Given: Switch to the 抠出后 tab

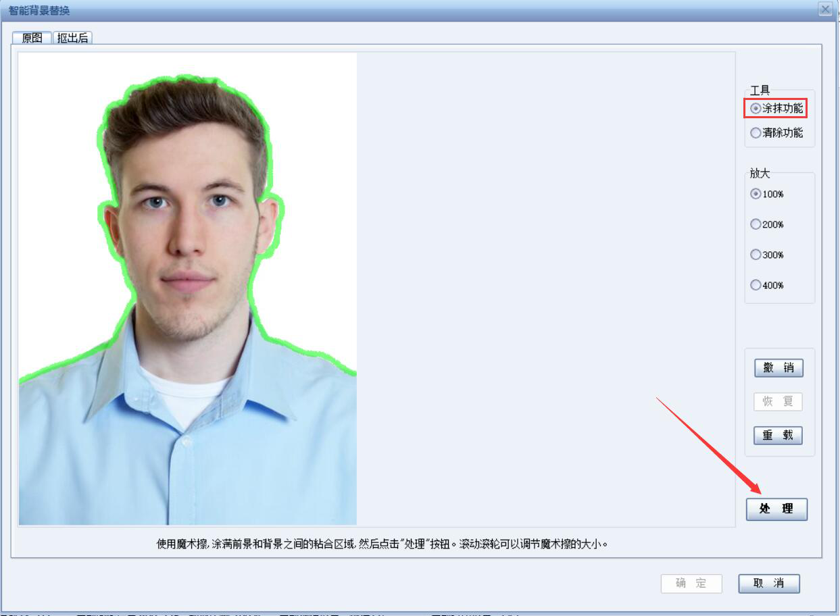Looking at the screenshot, I should (72, 38).
